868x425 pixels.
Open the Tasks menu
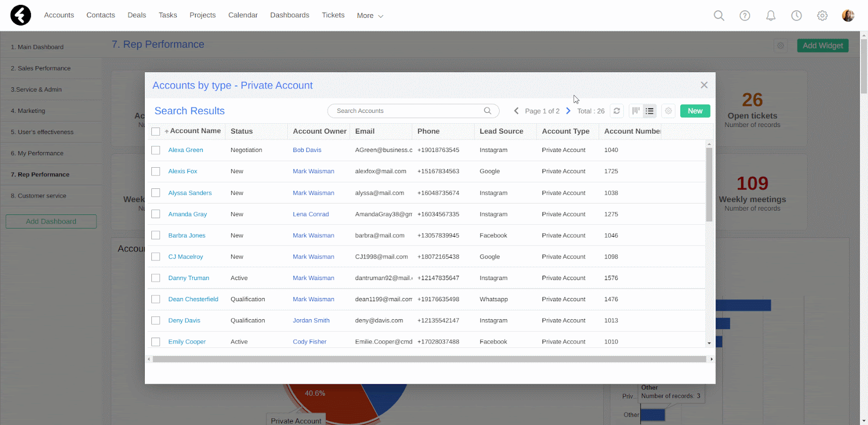[x=168, y=15]
